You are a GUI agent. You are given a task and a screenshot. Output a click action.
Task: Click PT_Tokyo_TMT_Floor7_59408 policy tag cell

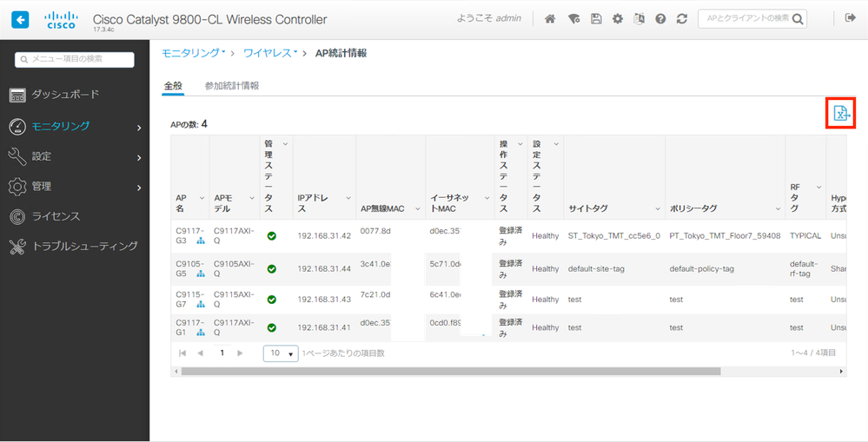(726, 235)
